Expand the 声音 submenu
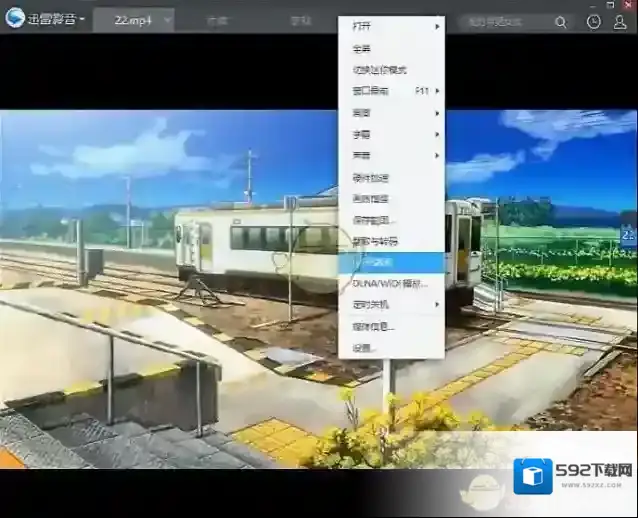The image size is (638, 518). (391, 156)
